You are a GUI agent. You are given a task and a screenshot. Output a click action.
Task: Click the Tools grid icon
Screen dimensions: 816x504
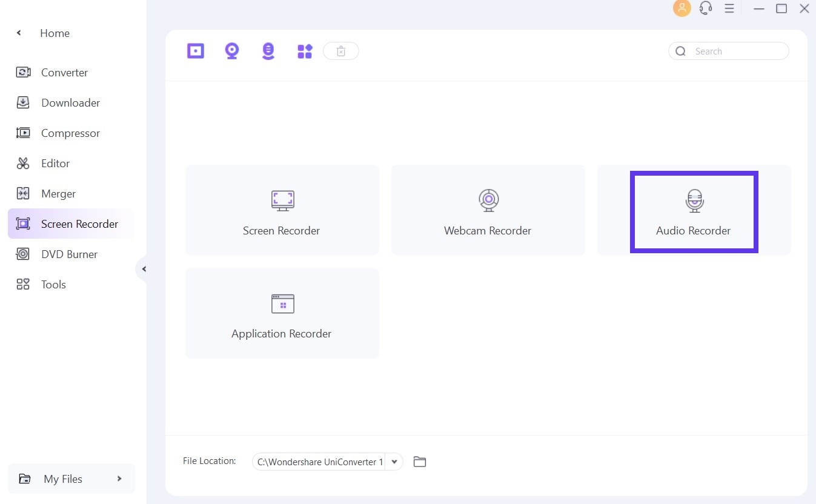[23, 284]
